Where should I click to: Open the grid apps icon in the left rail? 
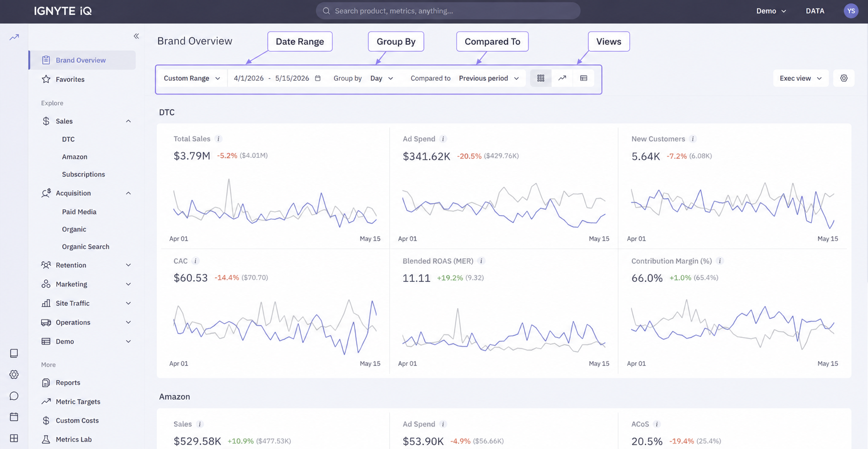point(14,438)
